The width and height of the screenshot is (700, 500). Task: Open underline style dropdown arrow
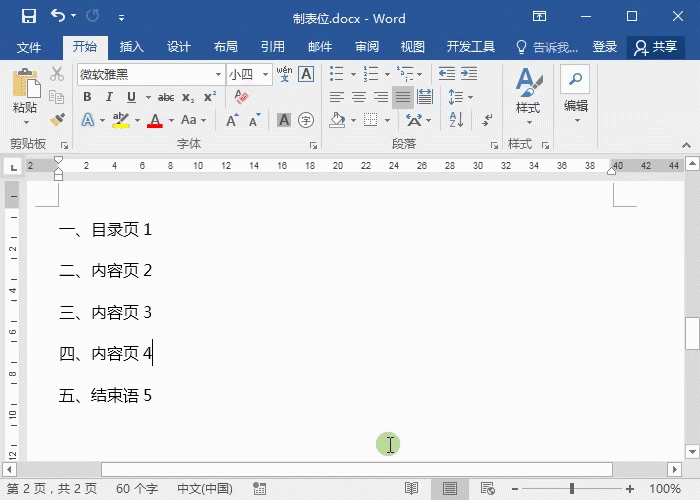point(148,97)
